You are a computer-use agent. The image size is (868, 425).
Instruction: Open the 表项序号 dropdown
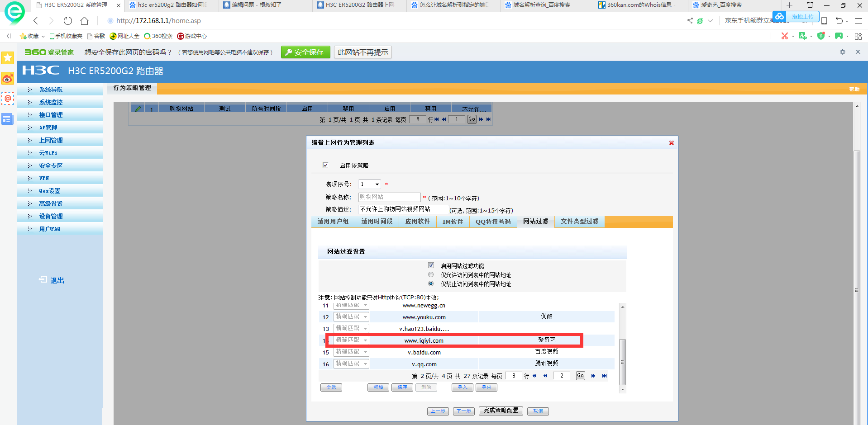click(369, 184)
